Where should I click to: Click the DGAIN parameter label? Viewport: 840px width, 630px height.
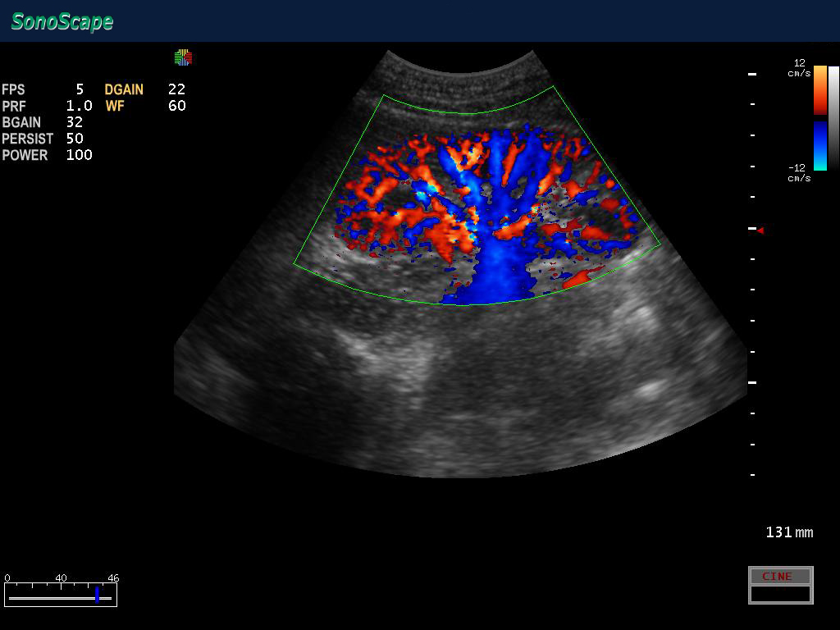point(124,89)
